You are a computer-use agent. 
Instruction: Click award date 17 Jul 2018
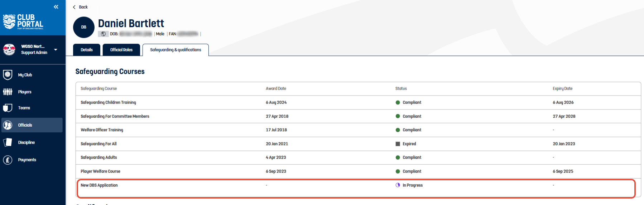276,130
